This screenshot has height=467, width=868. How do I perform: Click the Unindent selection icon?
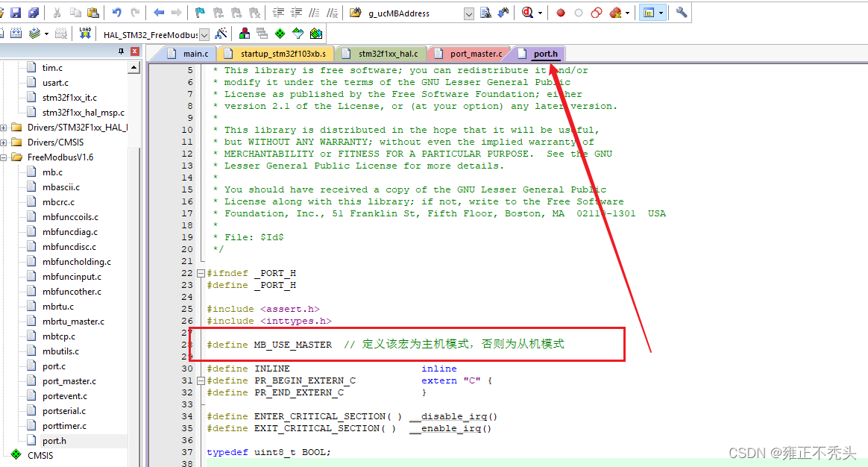[297, 13]
